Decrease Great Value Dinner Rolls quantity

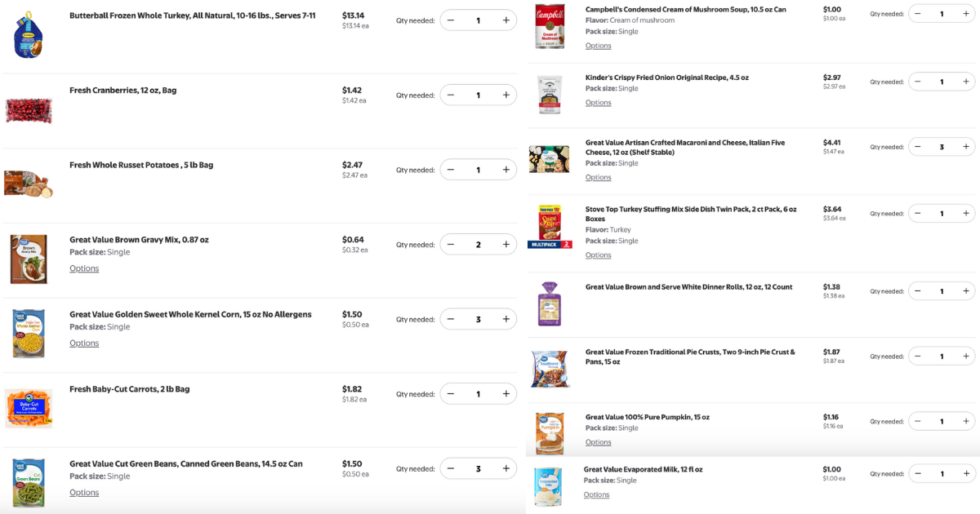click(918, 291)
